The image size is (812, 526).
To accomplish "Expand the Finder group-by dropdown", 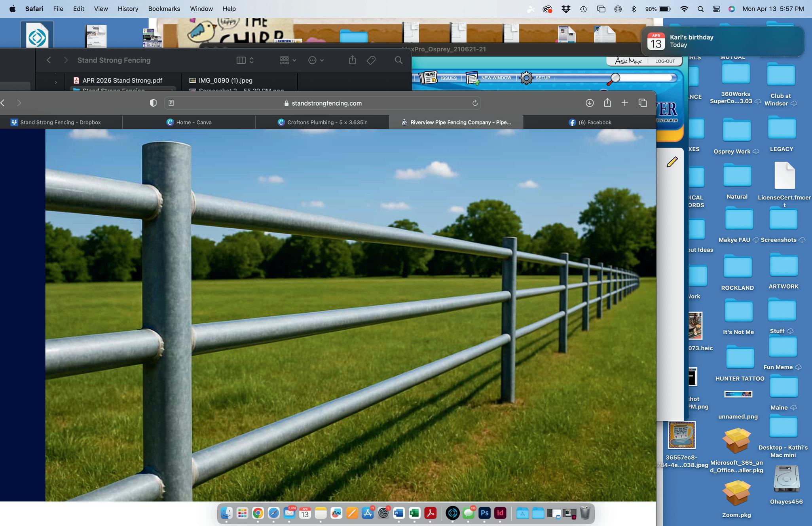I will pyautogui.click(x=288, y=60).
